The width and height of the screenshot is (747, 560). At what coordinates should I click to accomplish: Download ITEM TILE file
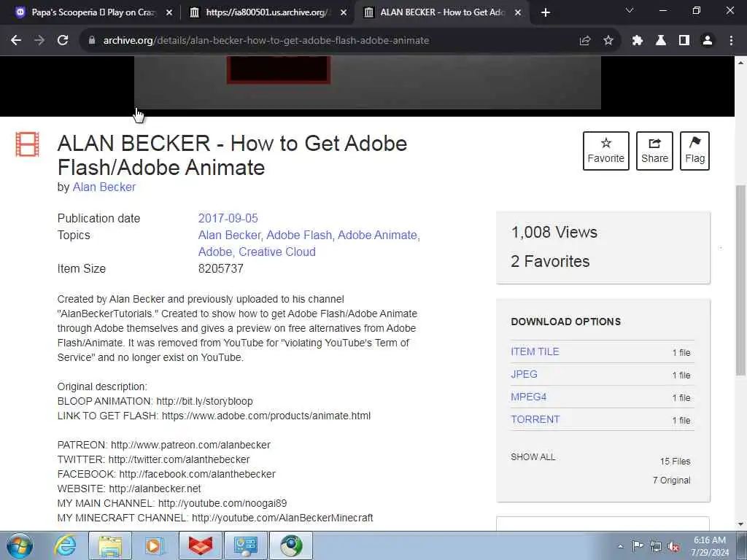(x=535, y=351)
